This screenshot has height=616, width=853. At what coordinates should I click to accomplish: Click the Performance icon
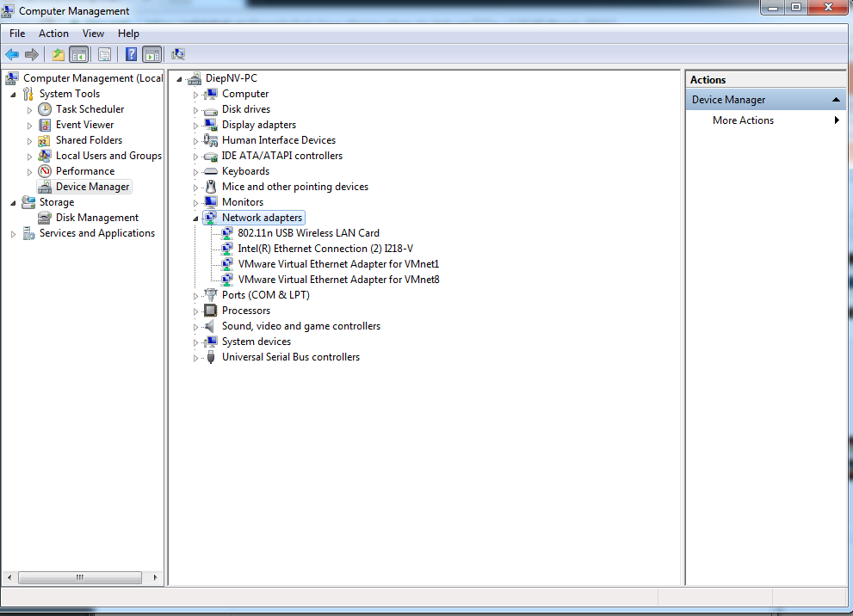click(x=45, y=171)
